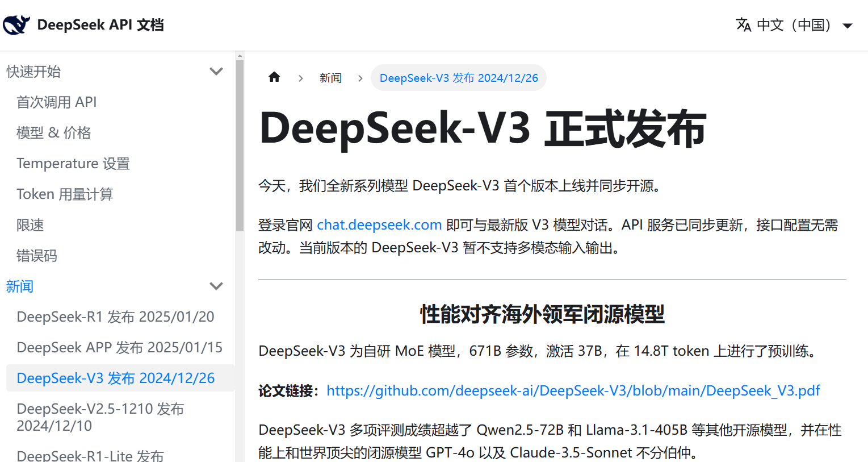Image resolution: width=868 pixels, height=462 pixels.
Task: Select the 限速 sidebar entry
Action: [x=30, y=224]
